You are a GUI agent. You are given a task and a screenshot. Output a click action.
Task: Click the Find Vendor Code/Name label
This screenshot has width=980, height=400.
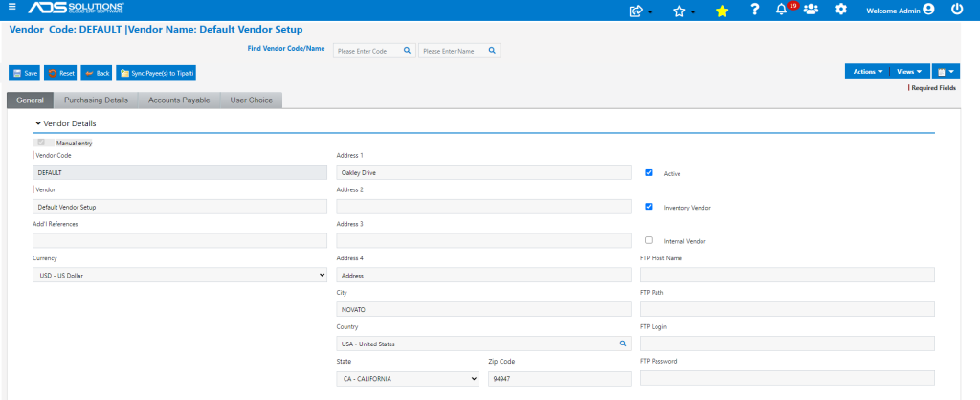[286, 48]
